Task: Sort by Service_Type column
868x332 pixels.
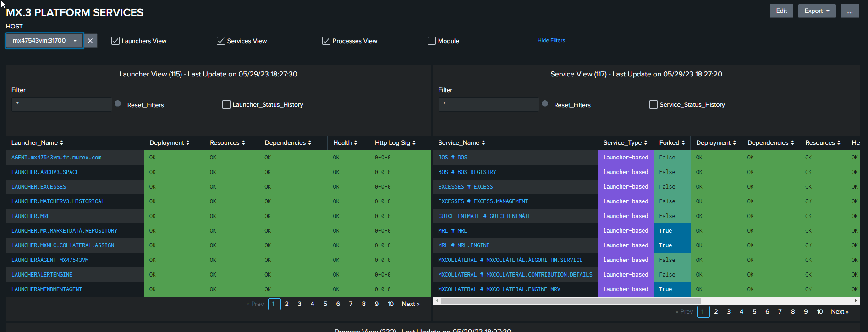Action: 626,142
